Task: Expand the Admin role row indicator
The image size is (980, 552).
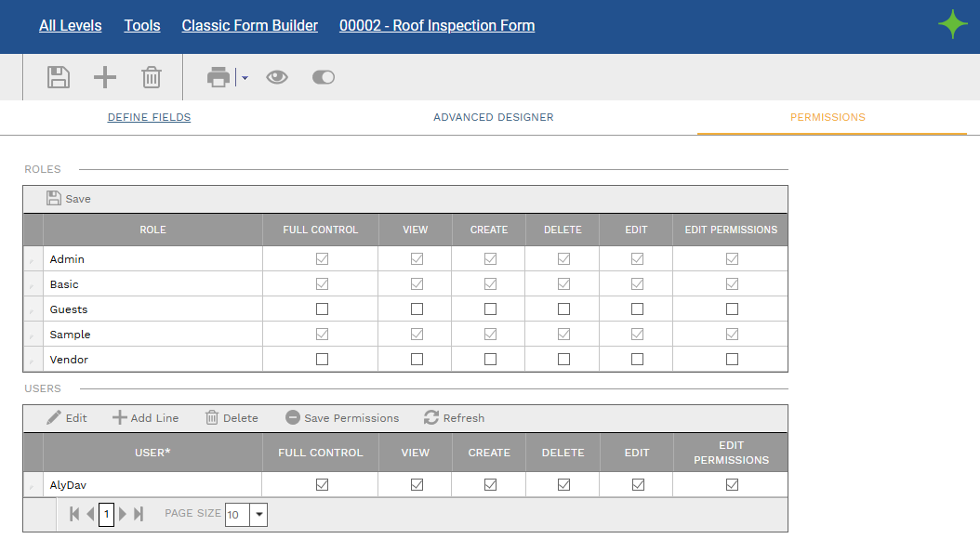Action: point(33,260)
